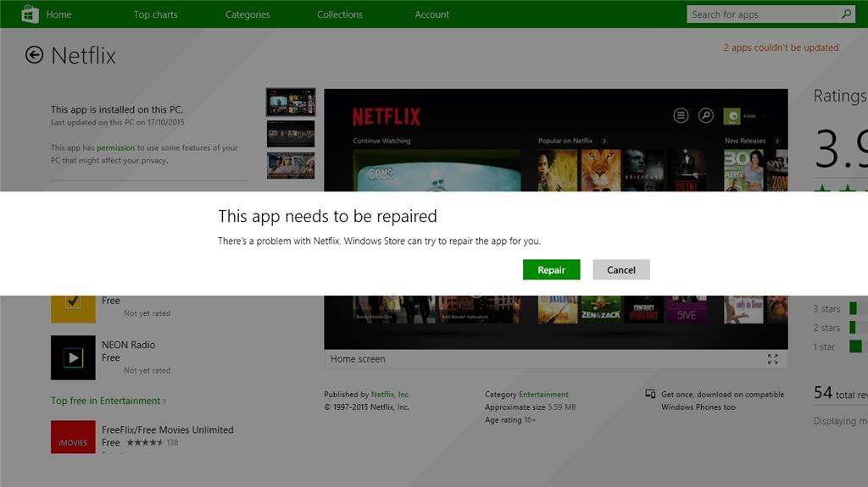Open Top charts in the navigation bar
The width and height of the screenshot is (868, 487).
coord(156,14)
